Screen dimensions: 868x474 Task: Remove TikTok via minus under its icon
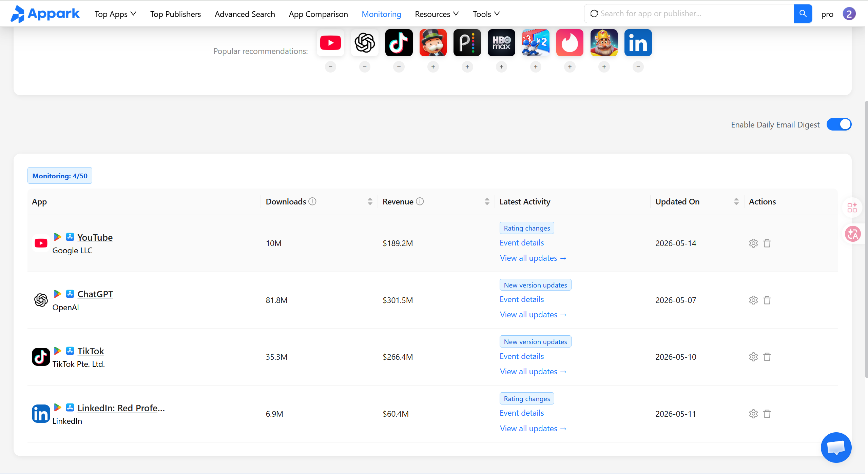399,67
